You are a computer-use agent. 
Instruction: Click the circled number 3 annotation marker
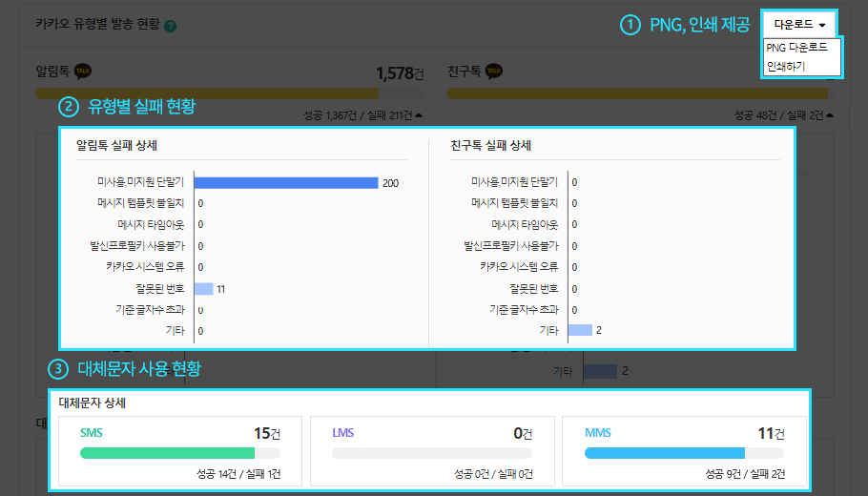[59, 368]
